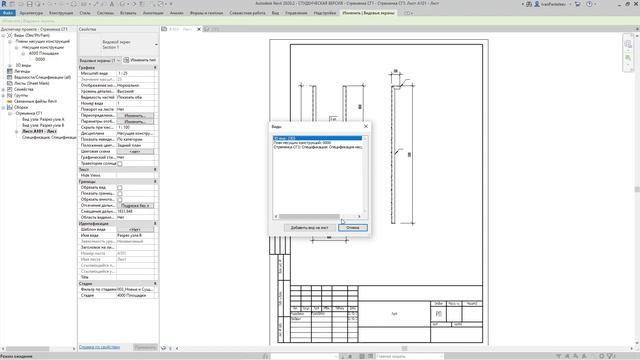The height and width of the screenshot is (360, 640).
Task: Click the Views (Виды) root node icon
Action: (10, 36)
